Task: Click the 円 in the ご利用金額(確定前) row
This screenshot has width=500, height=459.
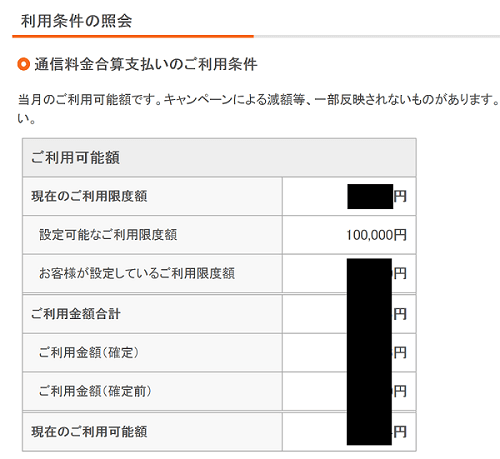Action: [400, 391]
